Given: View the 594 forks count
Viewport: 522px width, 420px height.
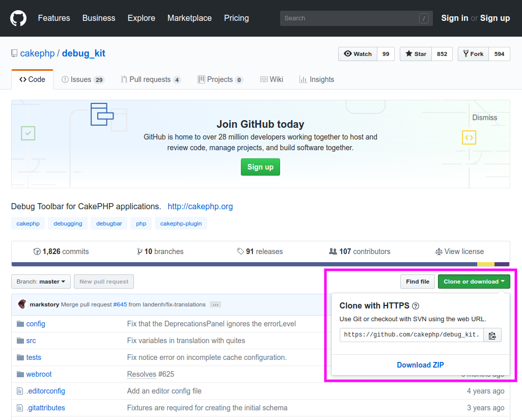Looking at the screenshot, I should (x=500, y=54).
